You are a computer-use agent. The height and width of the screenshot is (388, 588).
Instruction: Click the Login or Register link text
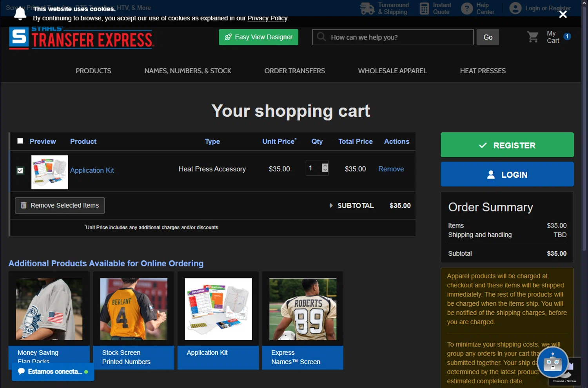coord(548,8)
